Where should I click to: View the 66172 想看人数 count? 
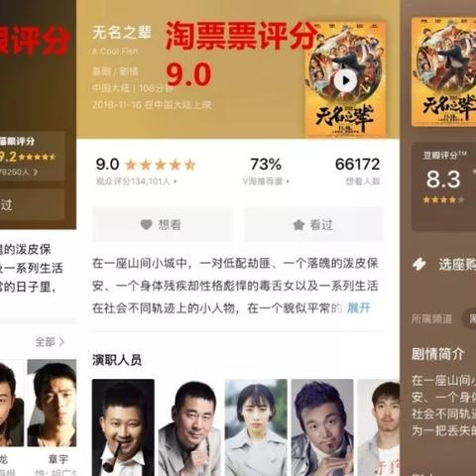pyautogui.click(x=358, y=172)
